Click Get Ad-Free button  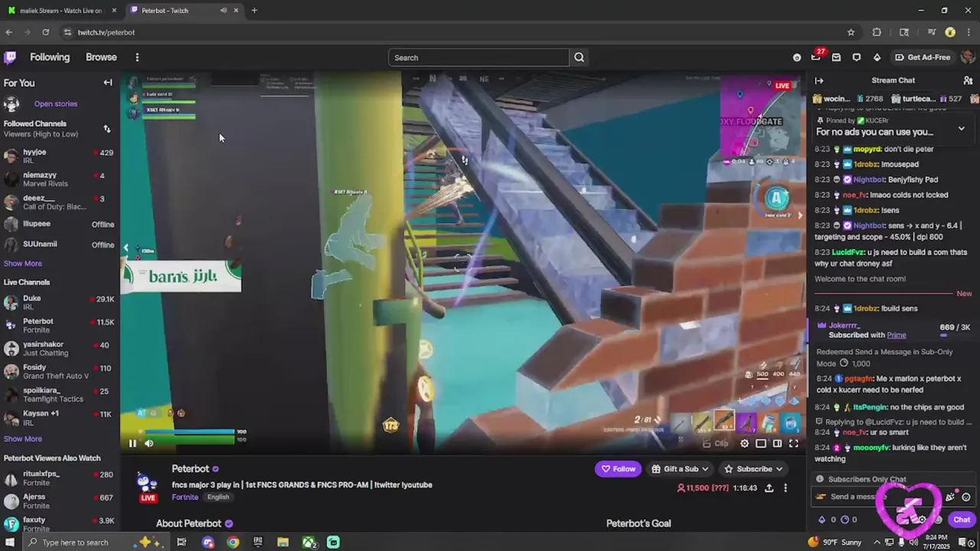922,57
